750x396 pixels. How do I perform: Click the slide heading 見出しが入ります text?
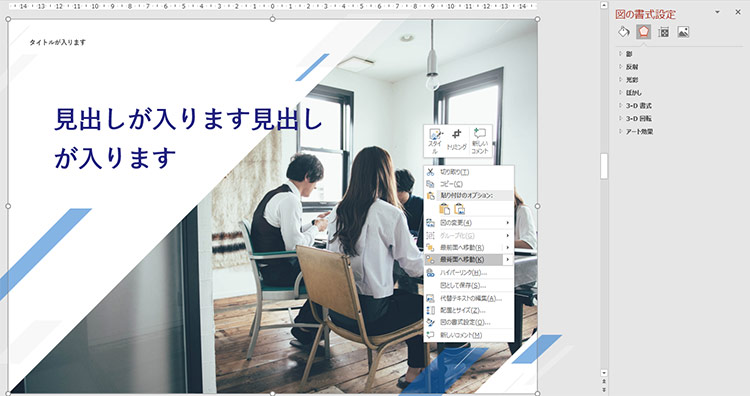click(x=189, y=139)
